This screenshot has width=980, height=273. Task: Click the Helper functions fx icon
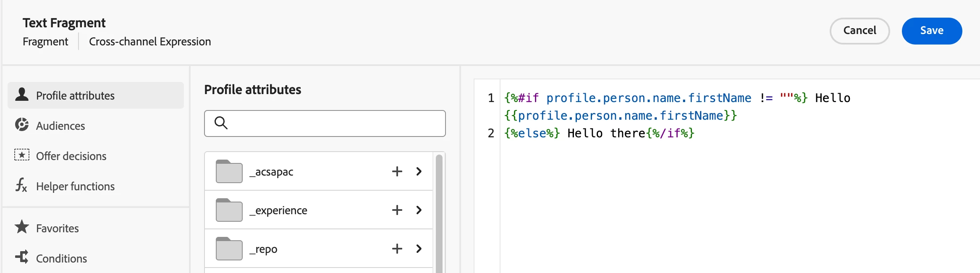(x=21, y=185)
